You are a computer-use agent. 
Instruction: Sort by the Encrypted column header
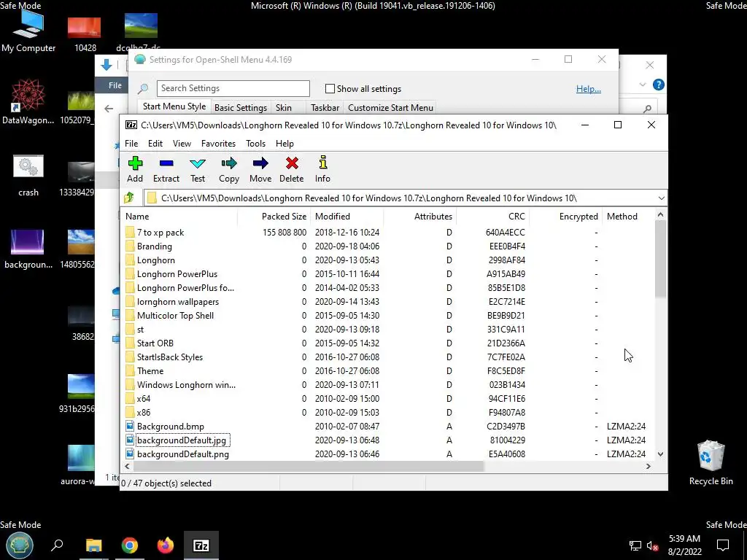click(x=565, y=216)
